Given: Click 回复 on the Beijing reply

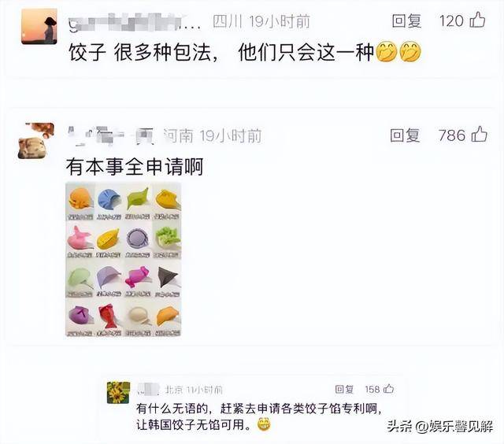Looking at the screenshot, I should click(x=344, y=390).
